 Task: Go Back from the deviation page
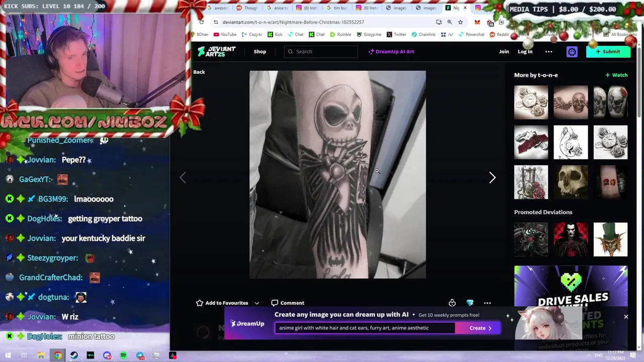tap(199, 72)
